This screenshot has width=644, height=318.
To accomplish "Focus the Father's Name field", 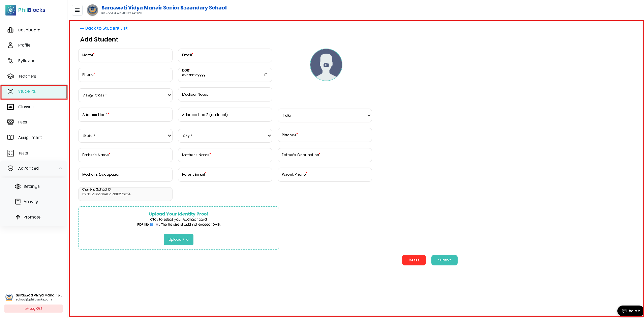I will click(x=125, y=155).
